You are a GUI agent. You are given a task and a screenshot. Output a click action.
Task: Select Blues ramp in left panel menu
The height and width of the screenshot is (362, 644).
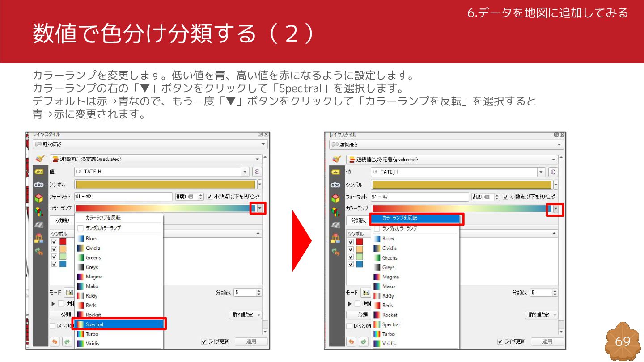[x=119, y=239]
